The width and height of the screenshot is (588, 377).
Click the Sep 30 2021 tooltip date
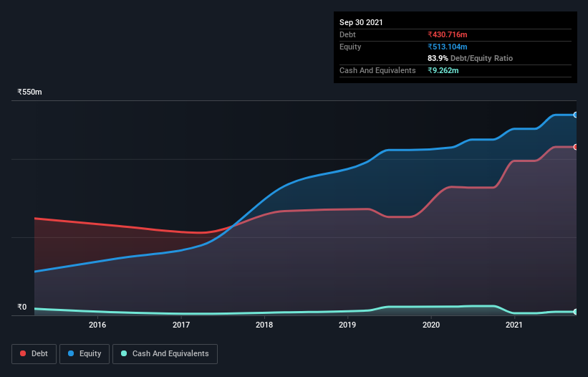[x=361, y=22]
